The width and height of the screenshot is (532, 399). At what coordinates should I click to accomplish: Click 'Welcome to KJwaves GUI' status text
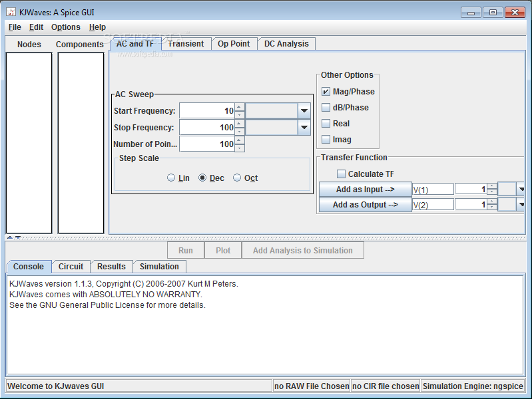[x=56, y=386]
